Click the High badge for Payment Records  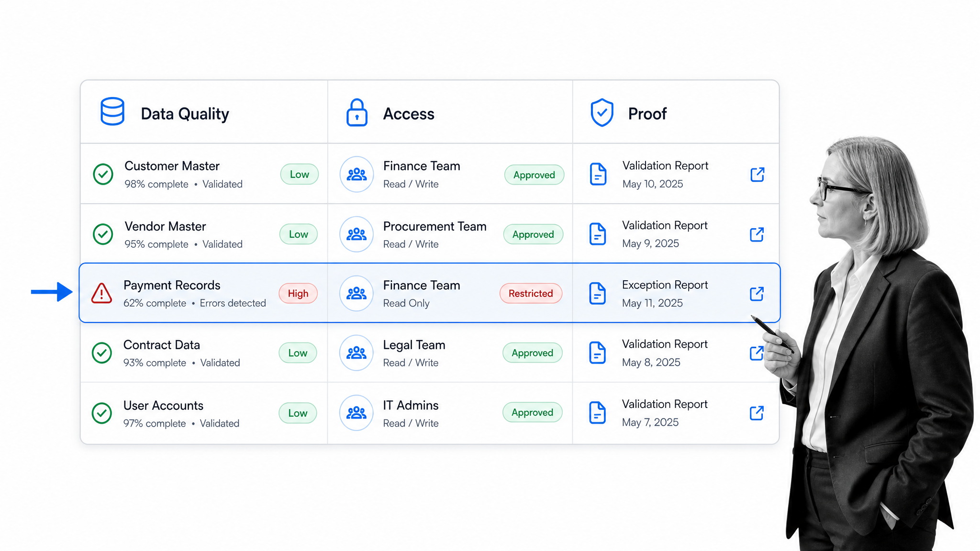pyautogui.click(x=298, y=294)
